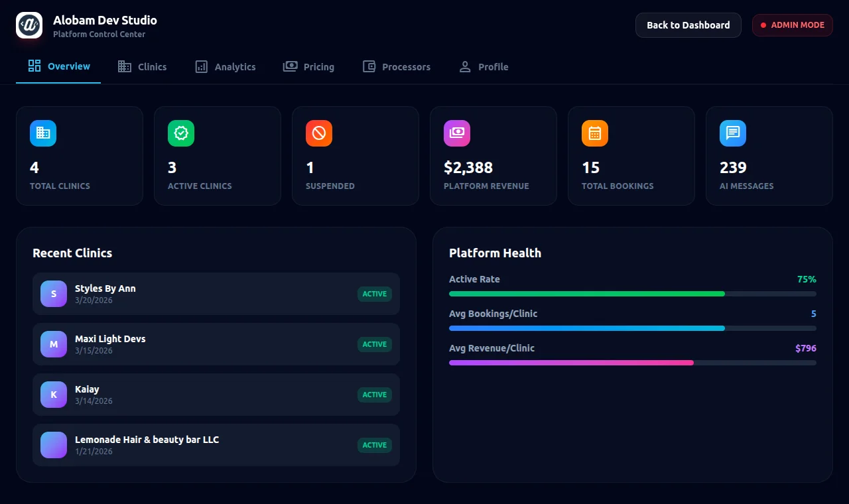This screenshot has width=849, height=504.
Task: Click the blue Avg Bookings/Clinic progress bar
Action: 587,328
